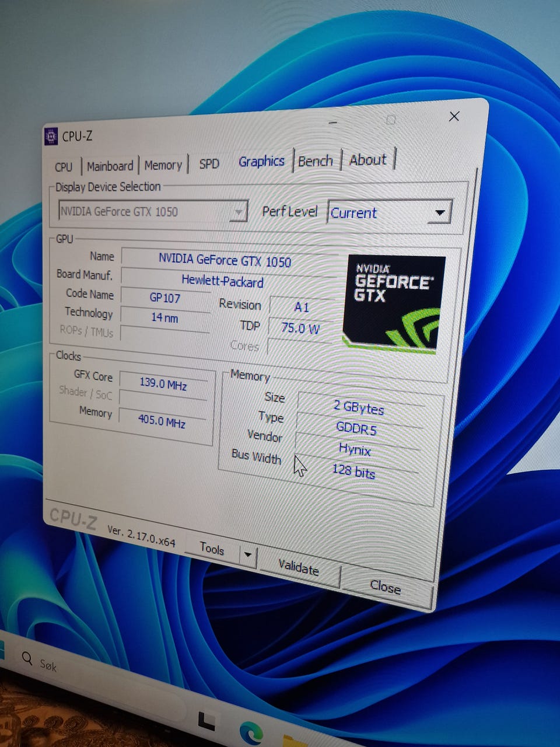Open Microsoft Edge from the taskbar
This screenshot has height=747, width=560.
251,732
